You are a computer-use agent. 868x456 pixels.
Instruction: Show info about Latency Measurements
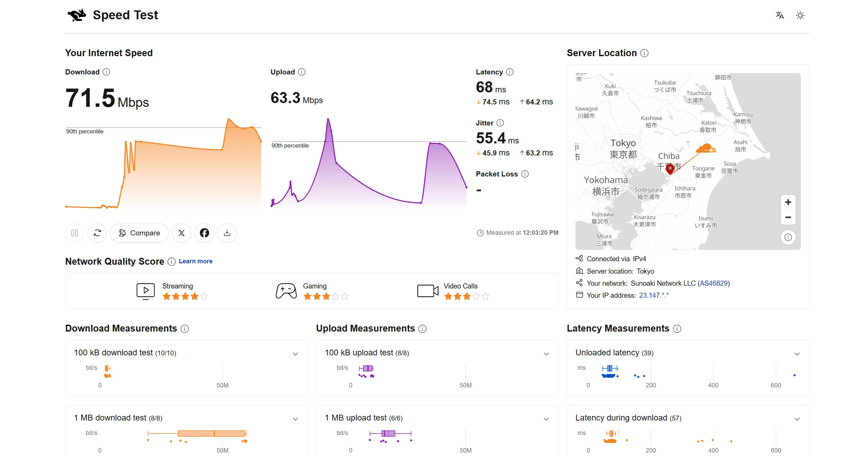677,329
